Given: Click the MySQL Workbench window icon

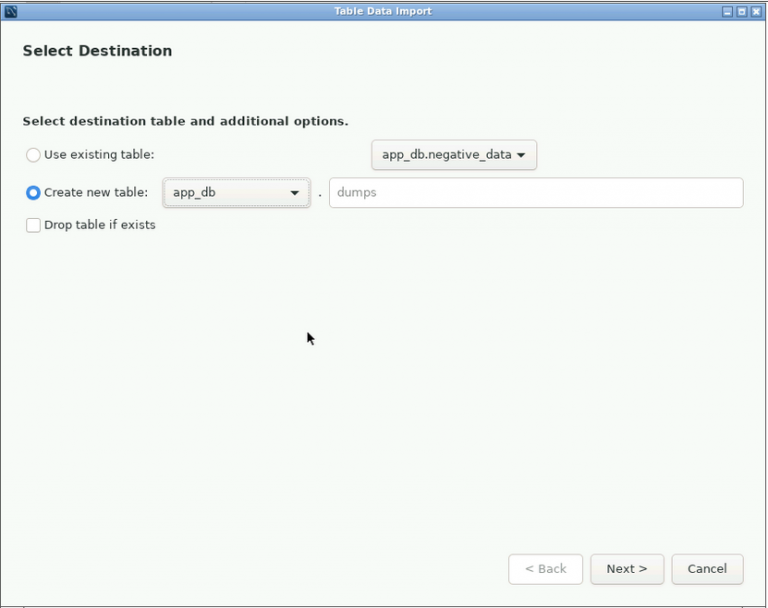Looking at the screenshot, I should (11, 11).
